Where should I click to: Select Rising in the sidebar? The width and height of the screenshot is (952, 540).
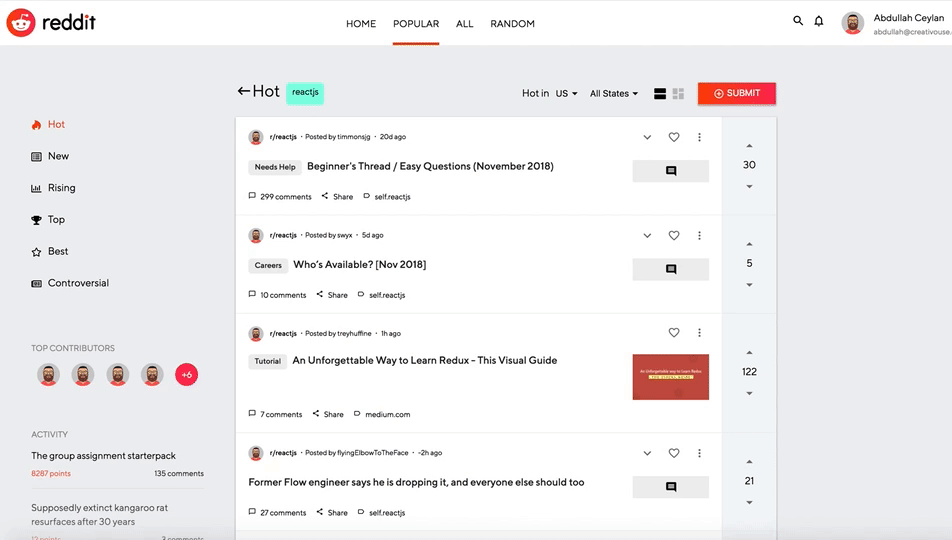pos(53,188)
